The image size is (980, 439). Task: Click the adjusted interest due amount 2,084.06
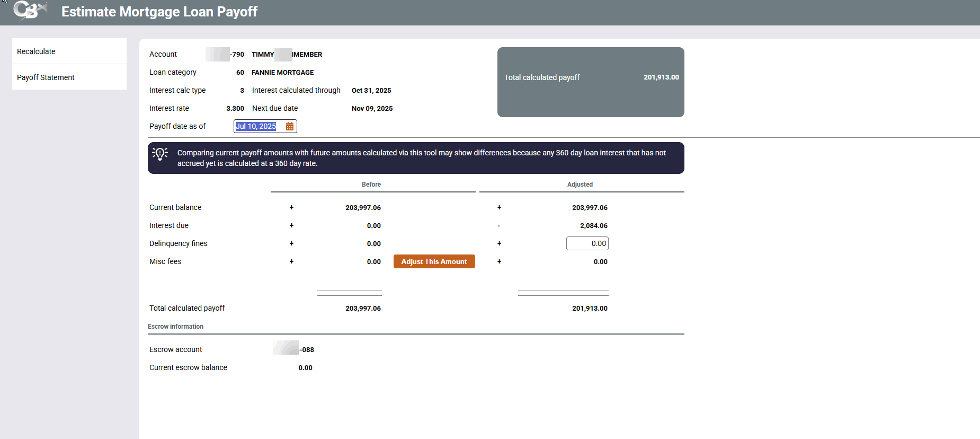tap(593, 226)
